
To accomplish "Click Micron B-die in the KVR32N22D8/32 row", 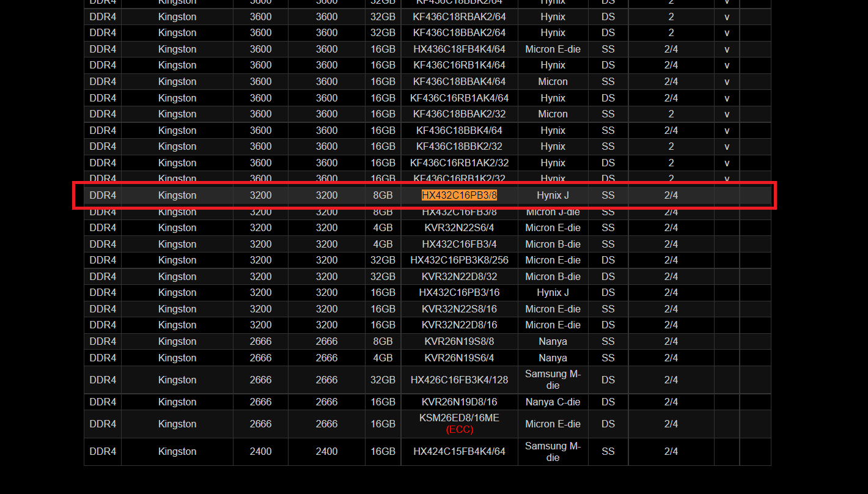I will [x=553, y=276].
